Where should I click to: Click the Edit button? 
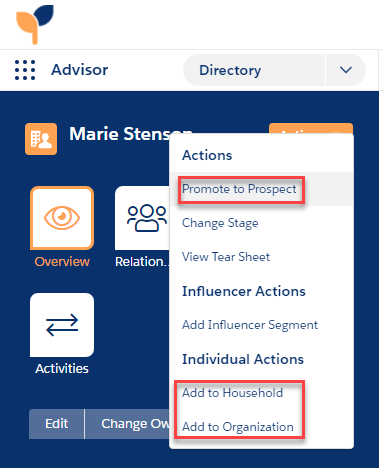[57, 424]
